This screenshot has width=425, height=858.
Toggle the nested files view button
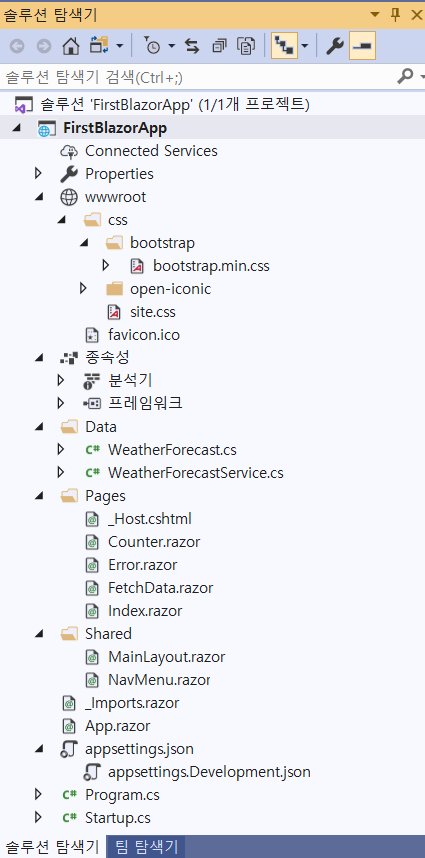click(x=283, y=47)
